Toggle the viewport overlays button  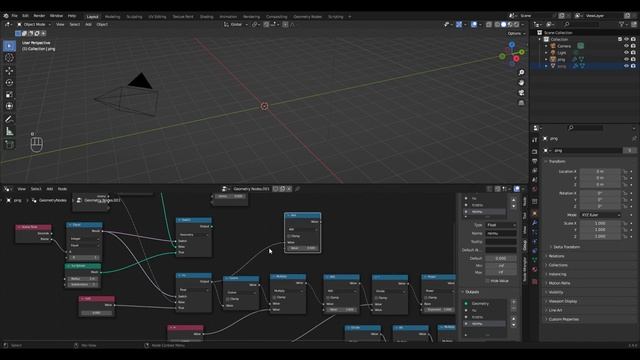click(x=474, y=24)
